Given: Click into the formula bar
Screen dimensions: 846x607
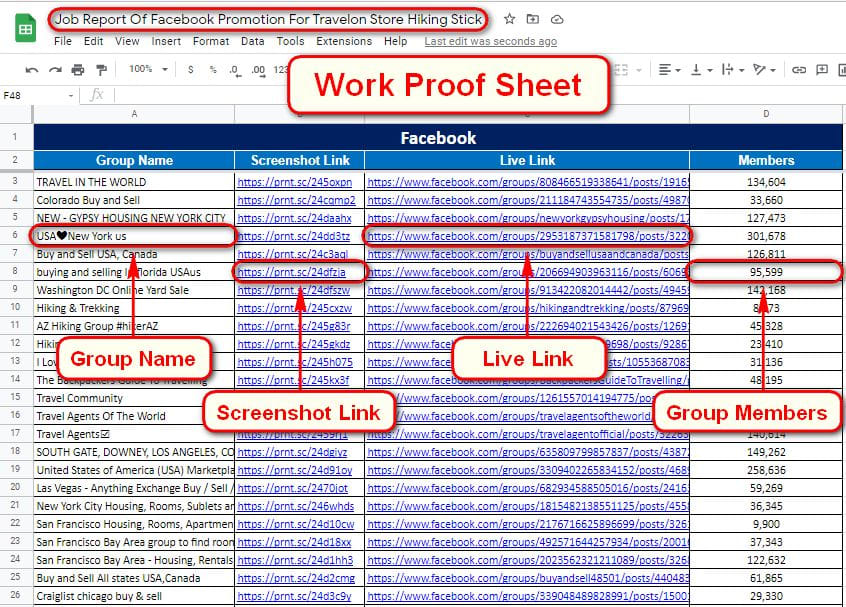Looking at the screenshot, I should [x=480, y=96].
